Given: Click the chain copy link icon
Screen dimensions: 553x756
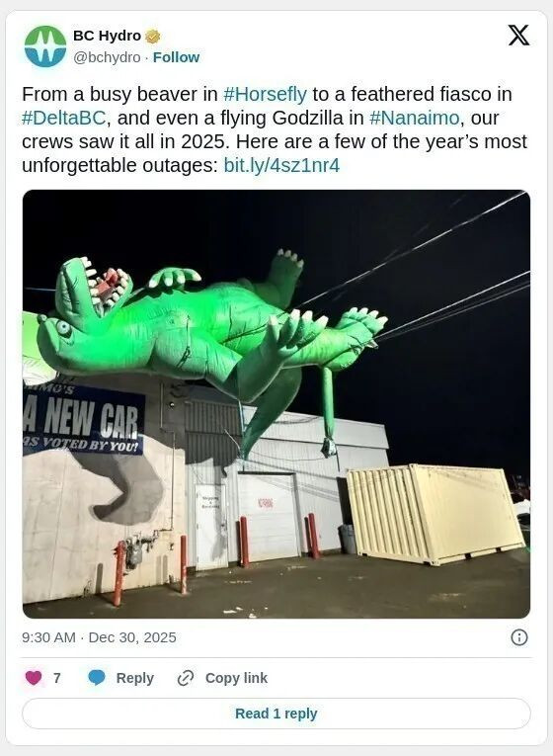Looking at the screenshot, I should coord(186,678).
